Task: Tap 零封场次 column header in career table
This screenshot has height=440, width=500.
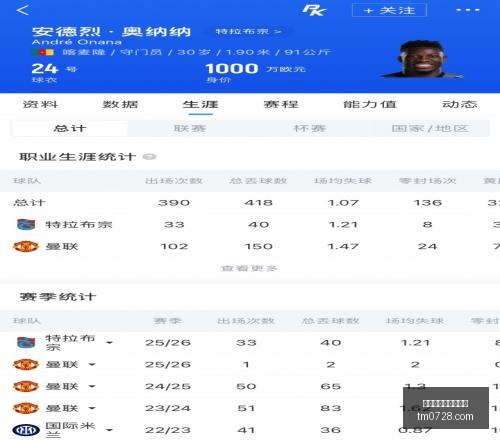Action: 427,181
